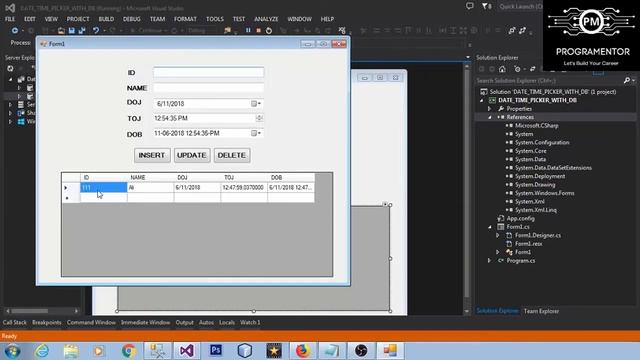Image resolution: width=640 pixels, height=360 pixels.
Task: Open Google Chrome from the taskbar
Action: [129, 351]
